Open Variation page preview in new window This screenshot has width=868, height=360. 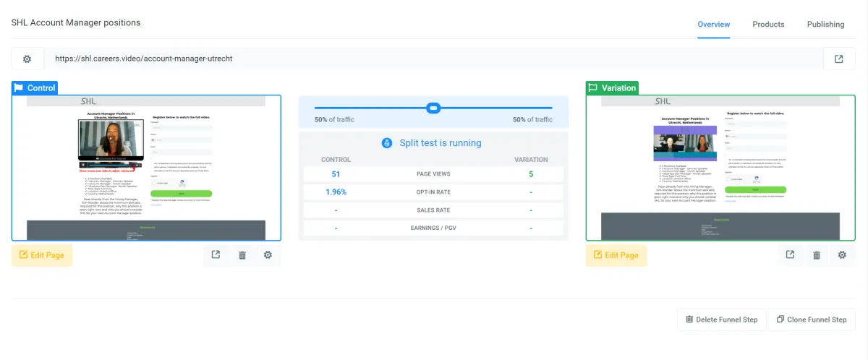pos(790,254)
